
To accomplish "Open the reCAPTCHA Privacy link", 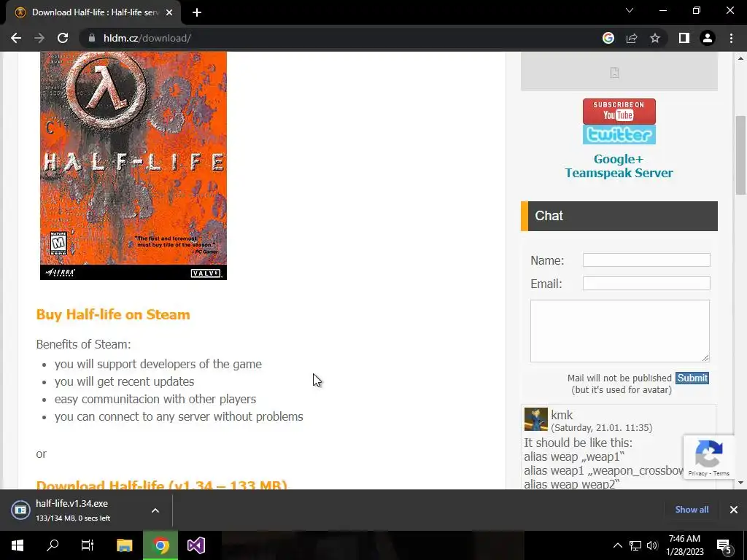I will (697, 473).
